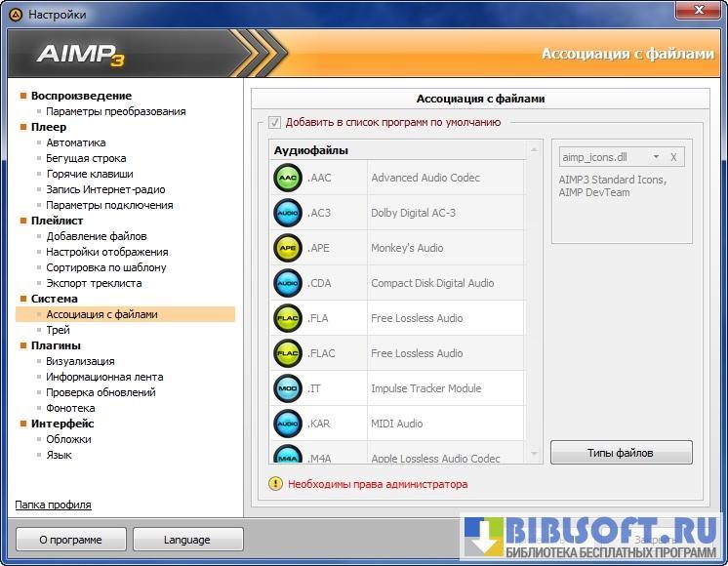
Task: Click the .IT Impulse Tracker icon
Action: click(288, 388)
